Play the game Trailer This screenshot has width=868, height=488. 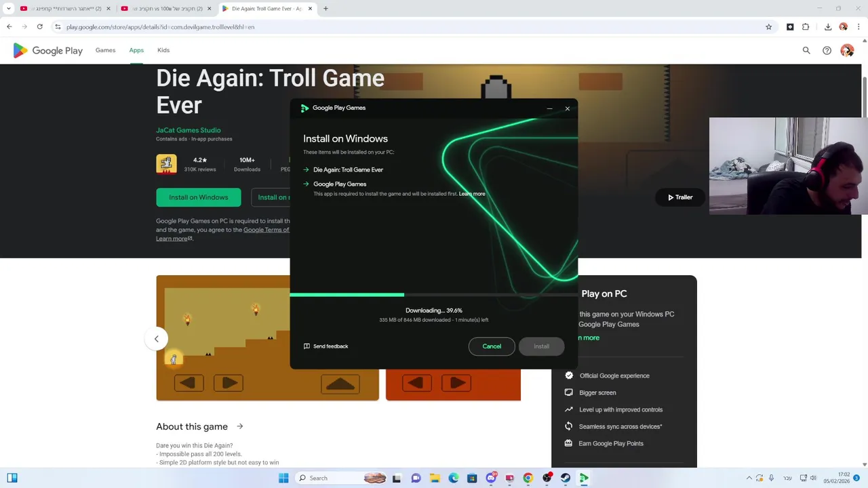(680, 197)
